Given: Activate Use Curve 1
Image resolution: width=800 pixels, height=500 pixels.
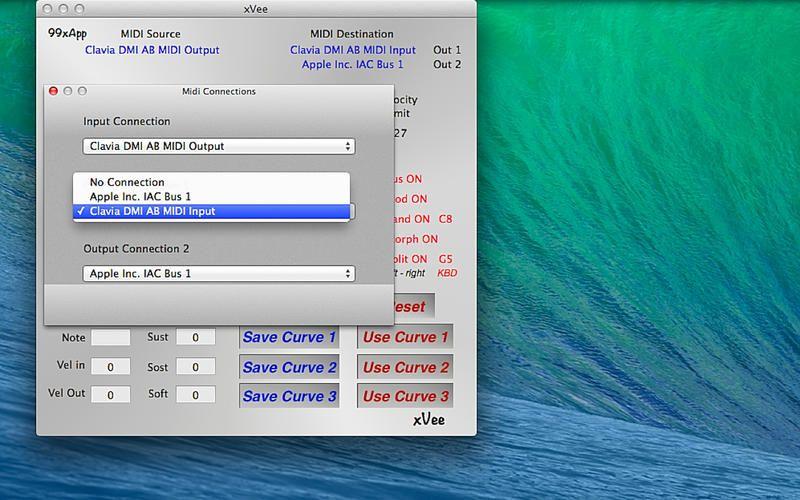Looking at the screenshot, I should pos(405,337).
